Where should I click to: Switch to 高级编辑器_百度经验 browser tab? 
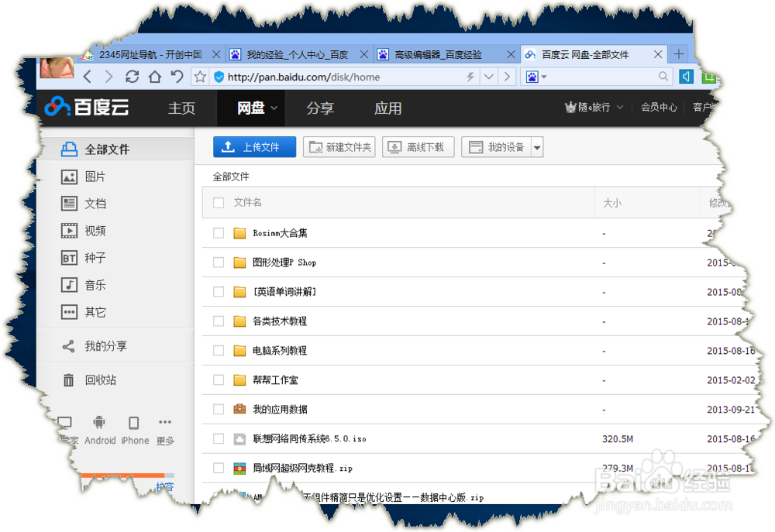[x=446, y=54]
